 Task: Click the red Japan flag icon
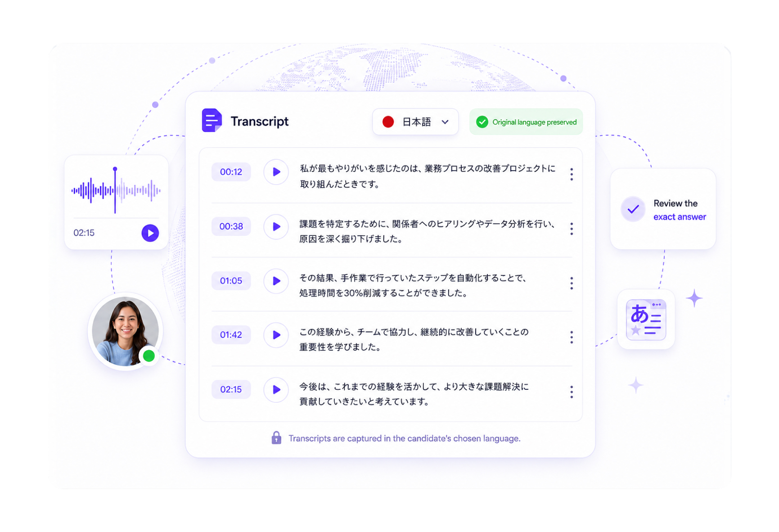click(x=388, y=122)
